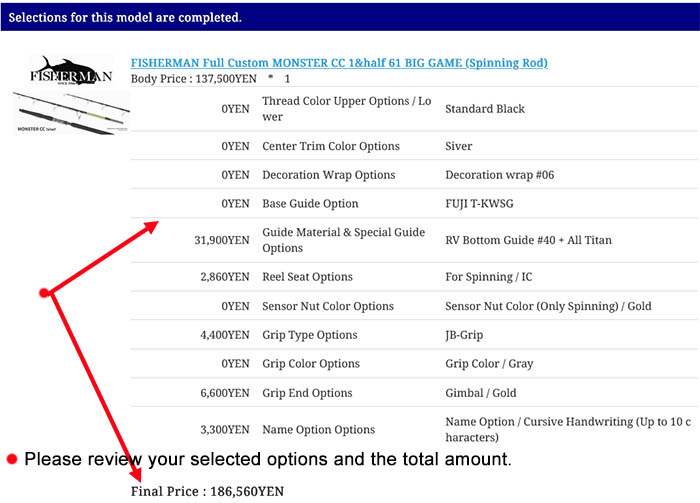This screenshot has width=700, height=503.
Task: Click the 'Grip Type Options' label
Action: 310,335
